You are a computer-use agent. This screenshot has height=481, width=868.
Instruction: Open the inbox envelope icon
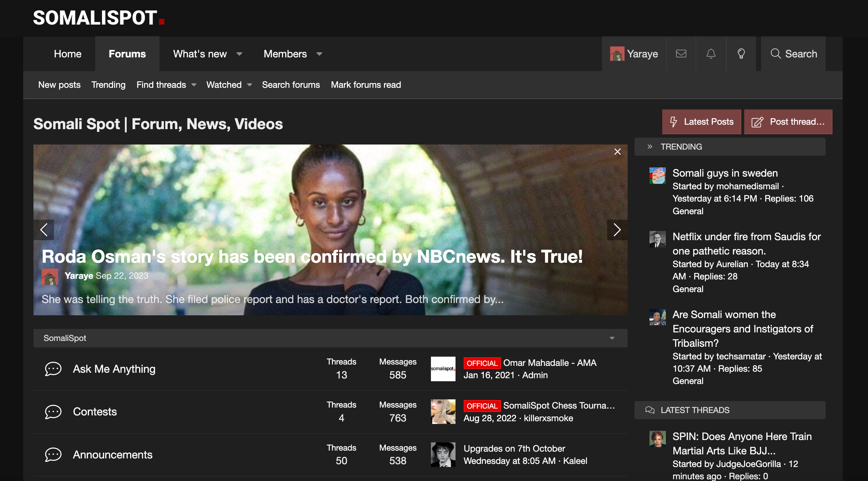pos(681,54)
